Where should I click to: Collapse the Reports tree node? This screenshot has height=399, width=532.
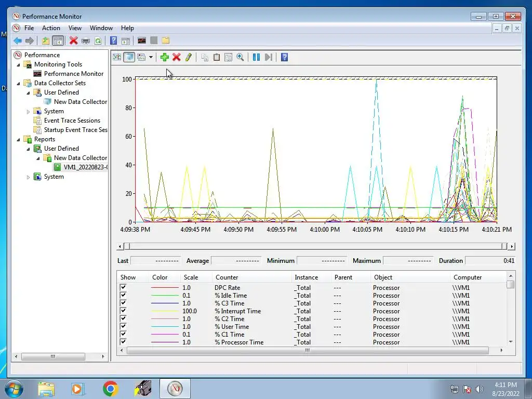tap(18, 140)
